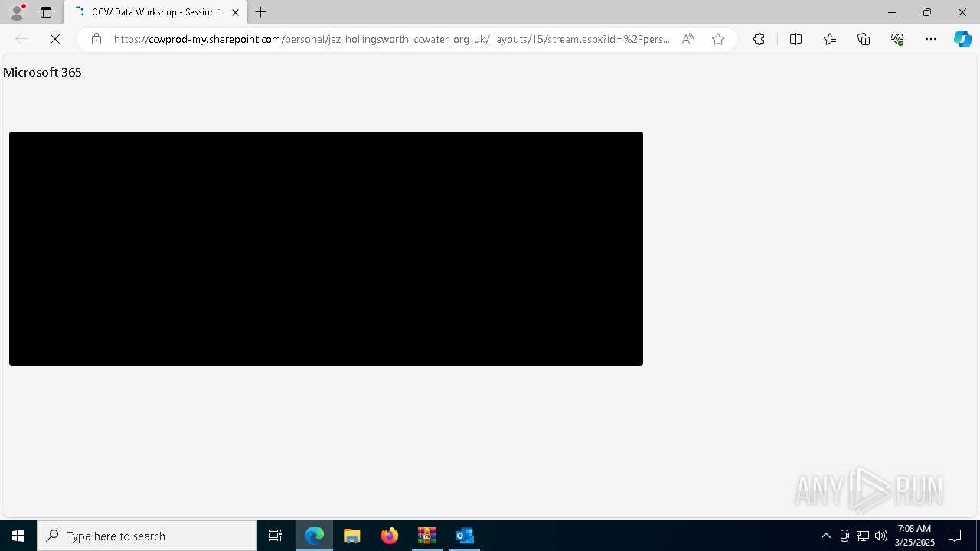Open Collections panel

(x=864, y=39)
